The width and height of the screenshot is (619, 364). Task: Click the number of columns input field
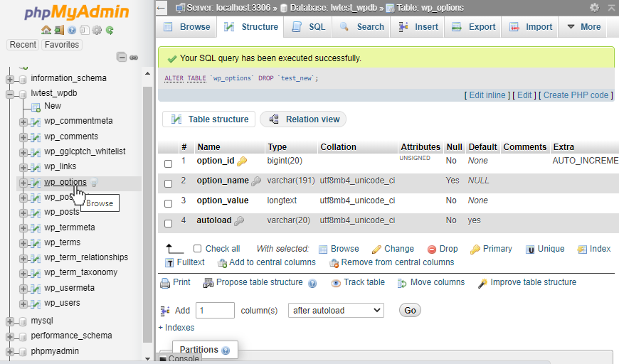tap(215, 311)
